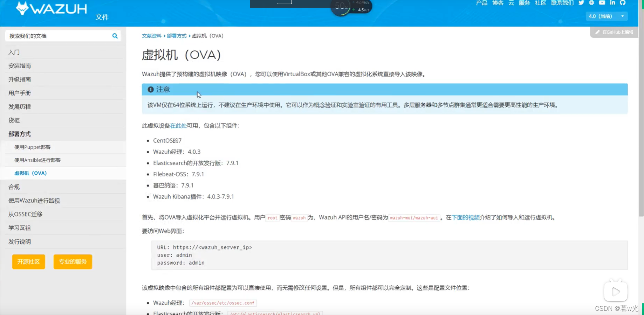
Task: Open the Slack community icon
Action: (x=591, y=3)
